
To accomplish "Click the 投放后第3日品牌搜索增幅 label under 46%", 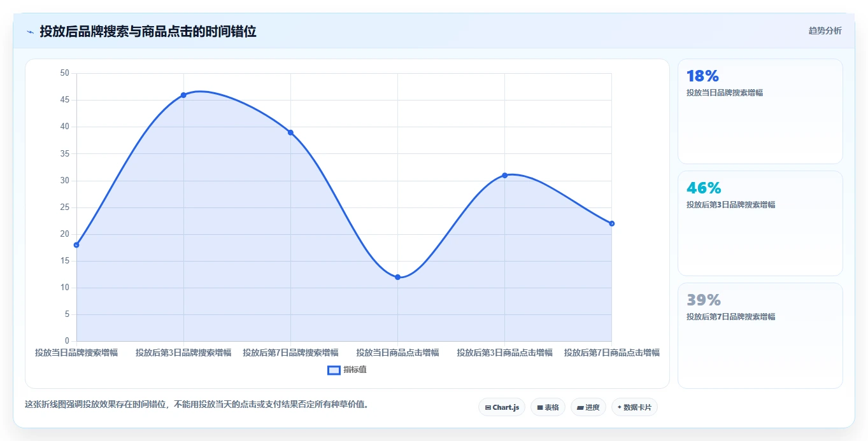I will (x=730, y=205).
